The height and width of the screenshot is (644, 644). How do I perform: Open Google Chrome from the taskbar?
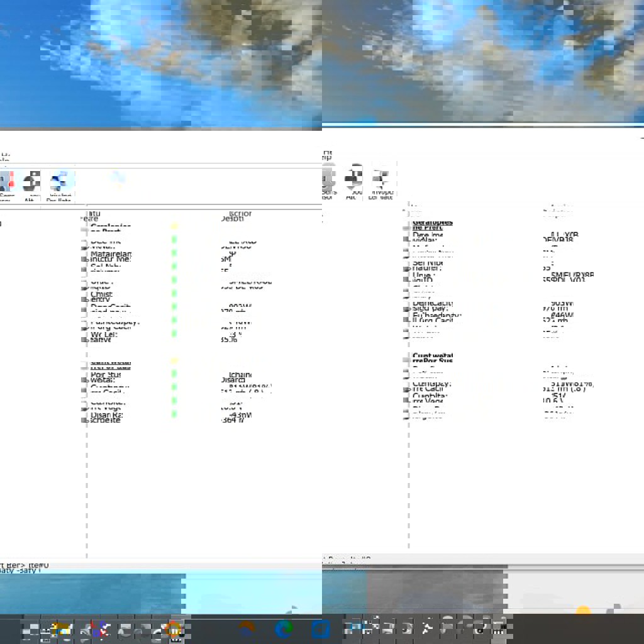pyautogui.click(x=172, y=628)
